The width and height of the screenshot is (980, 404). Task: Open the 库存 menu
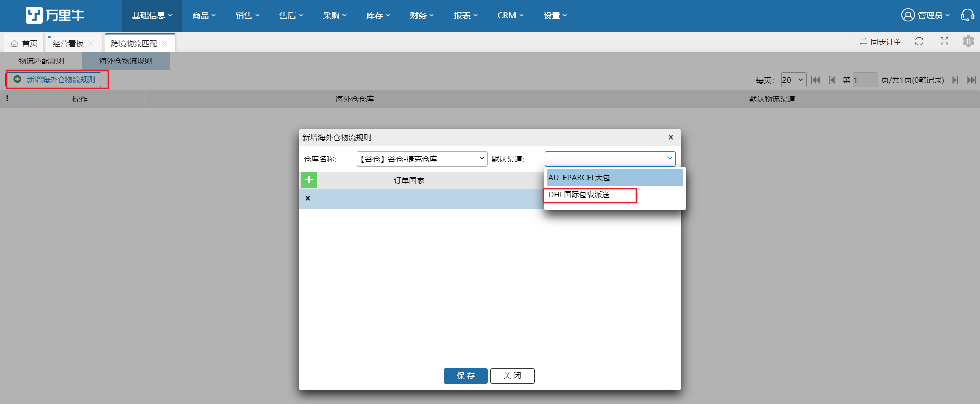coord(378,15)
